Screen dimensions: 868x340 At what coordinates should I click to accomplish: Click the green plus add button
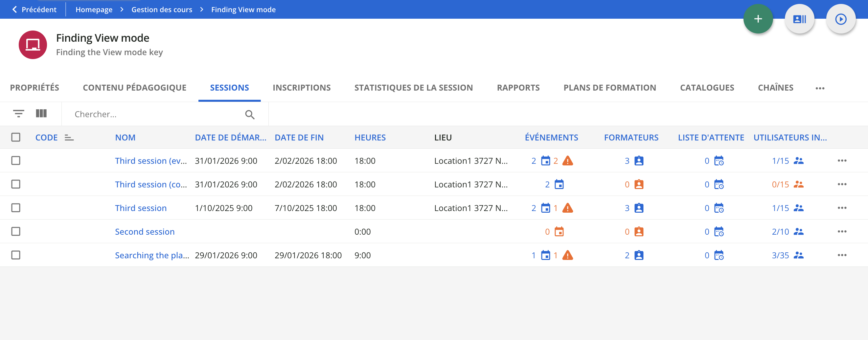[x=758, y=19]
